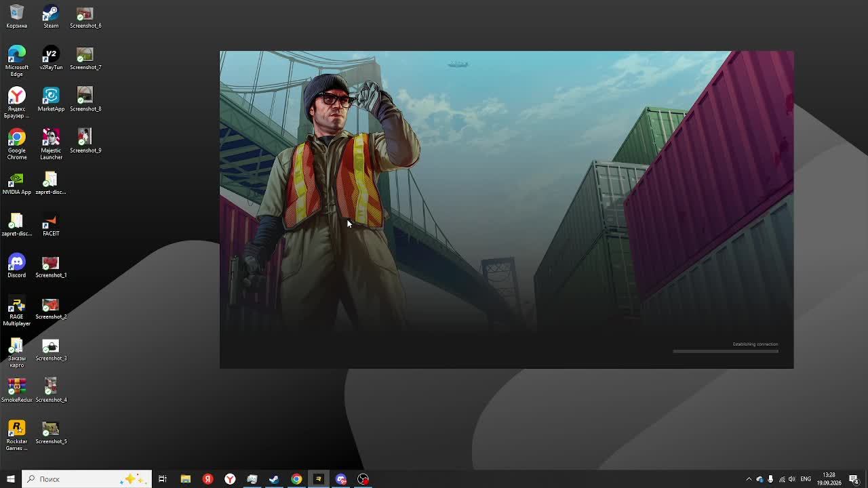868x488 pixels.
Task: Select the Screenshot_5 desktop file
Action: 51,432
